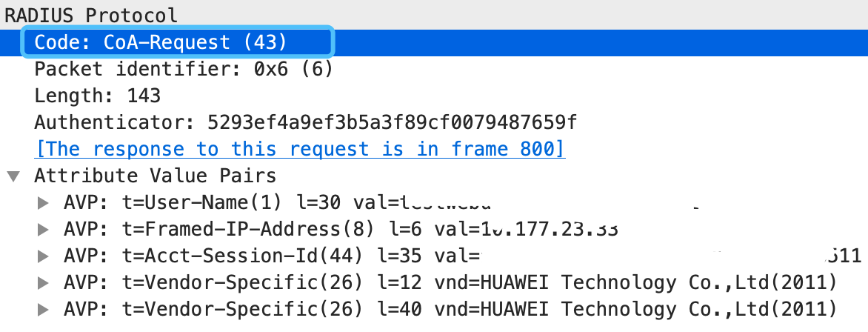Expand the Vendor-Specific l=40 AVP arrow
The image size is (868, 332).
click(x=43, y=309)
